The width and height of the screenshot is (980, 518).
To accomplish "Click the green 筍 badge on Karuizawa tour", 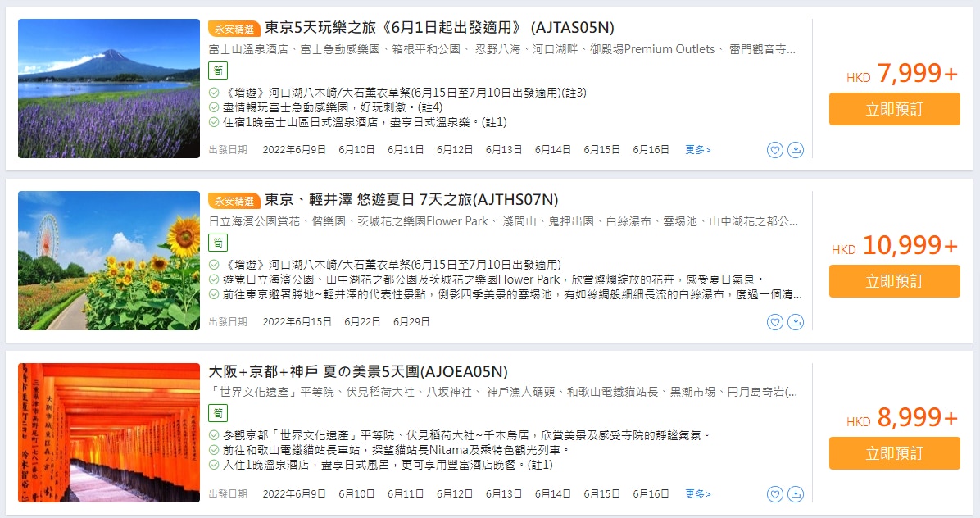I will [218, 243].
